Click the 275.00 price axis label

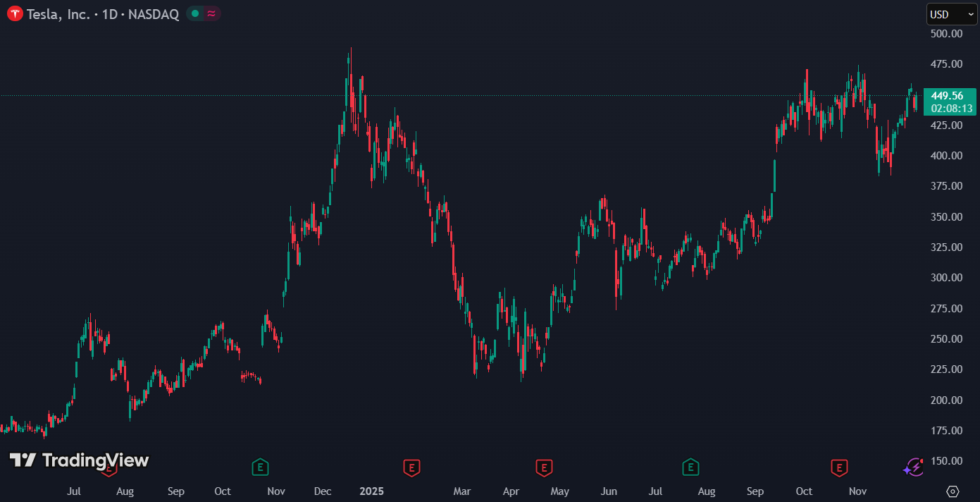[x=946, y=309]
